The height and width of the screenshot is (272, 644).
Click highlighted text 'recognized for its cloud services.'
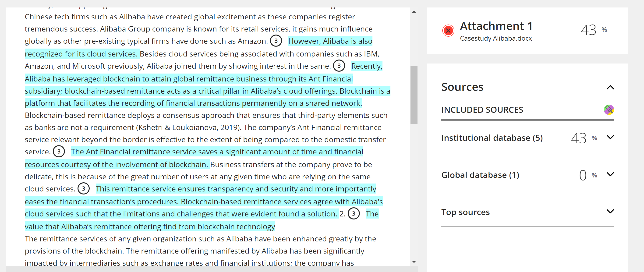[x=81, y=54]
